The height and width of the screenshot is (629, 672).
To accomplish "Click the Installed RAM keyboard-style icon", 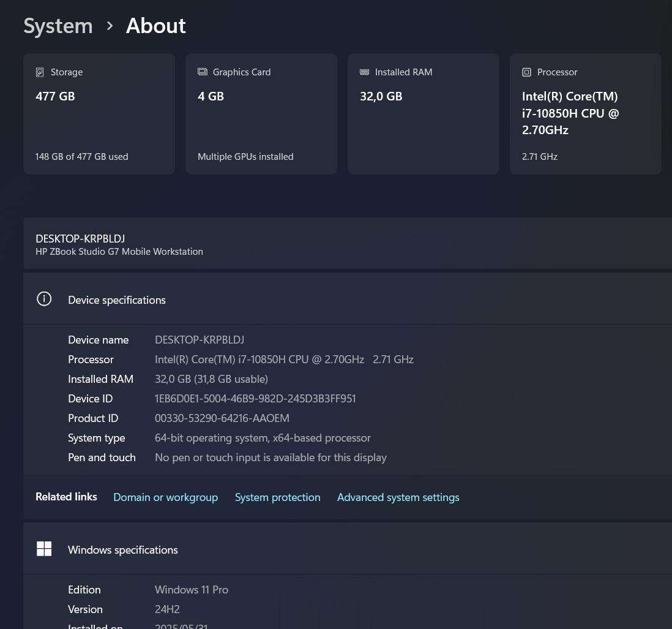I will [365, 72].
